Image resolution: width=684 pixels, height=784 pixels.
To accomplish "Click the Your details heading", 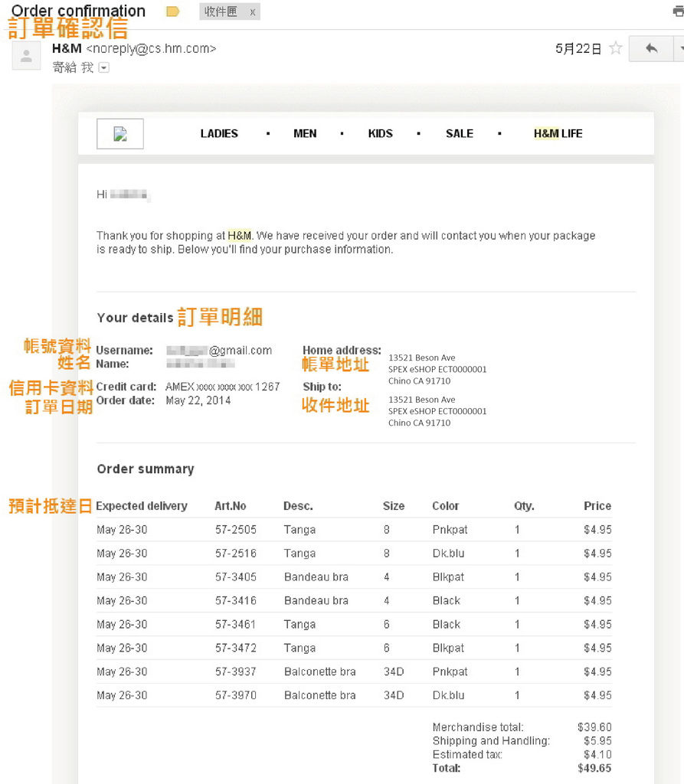I will (x=135, y=318).
